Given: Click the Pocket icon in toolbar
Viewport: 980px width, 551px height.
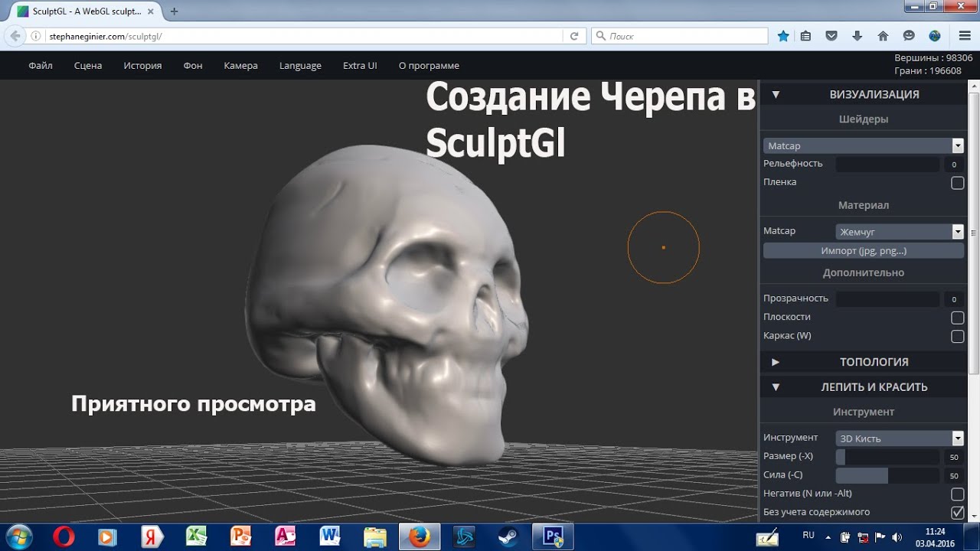Looking at the screenshot, I should tap(831, 36).
